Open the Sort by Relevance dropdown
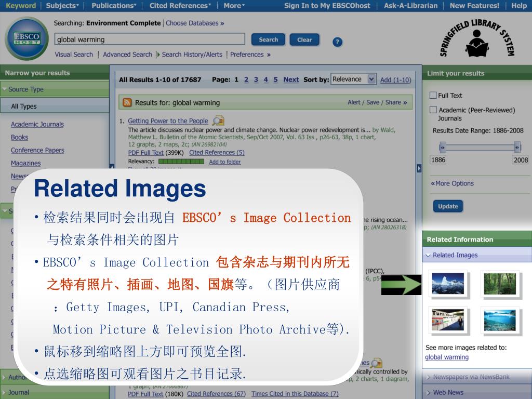 [x=353, y=79]
